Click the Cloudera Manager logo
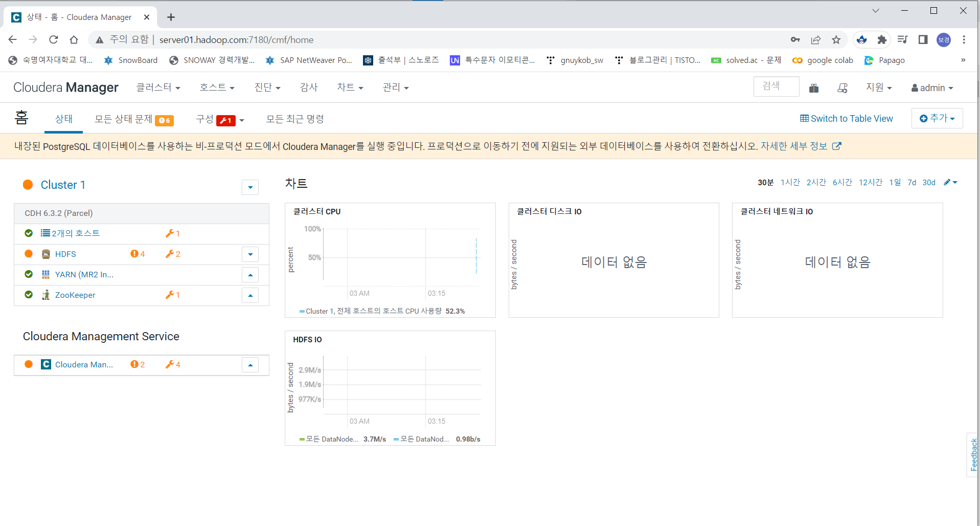980x526 pixels. coord(66,87)
